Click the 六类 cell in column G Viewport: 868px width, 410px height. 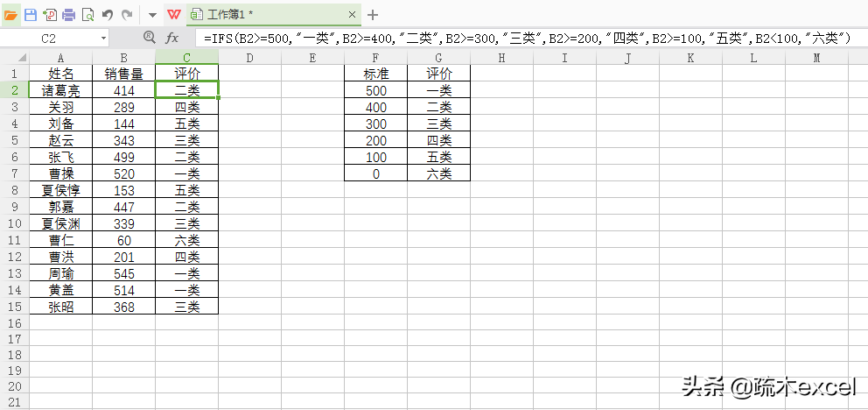click(439, 173)
